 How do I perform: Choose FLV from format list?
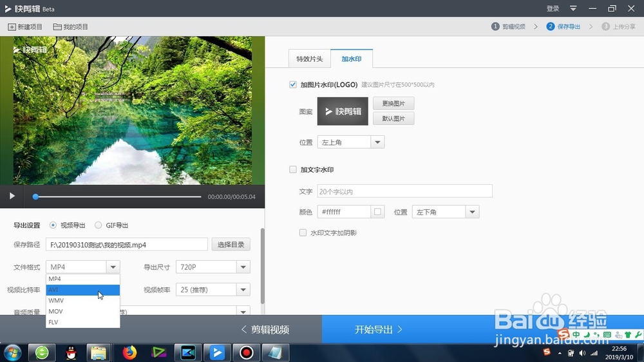83,322
